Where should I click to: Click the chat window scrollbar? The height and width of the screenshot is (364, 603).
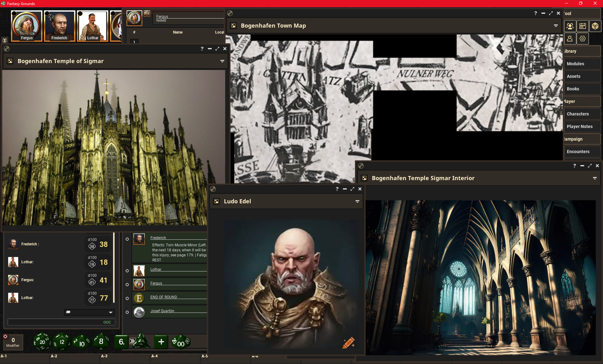click(114, 268)
